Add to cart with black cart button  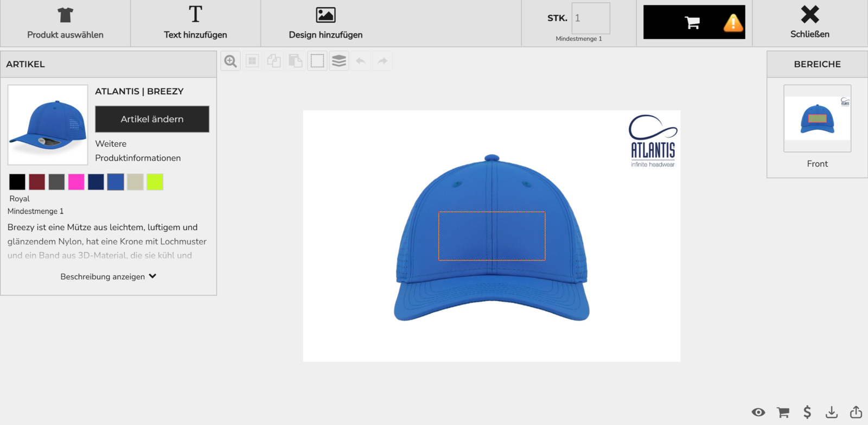(x=693, y=22)
